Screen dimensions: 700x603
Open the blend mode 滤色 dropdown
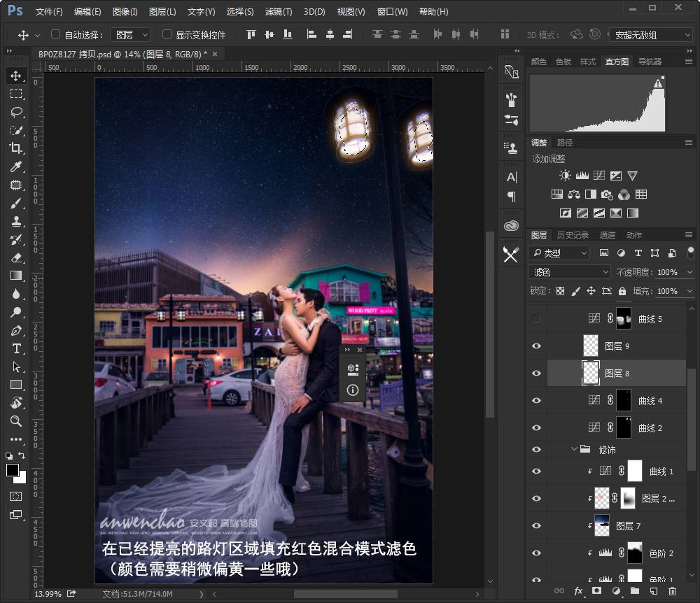coord(568,271)
